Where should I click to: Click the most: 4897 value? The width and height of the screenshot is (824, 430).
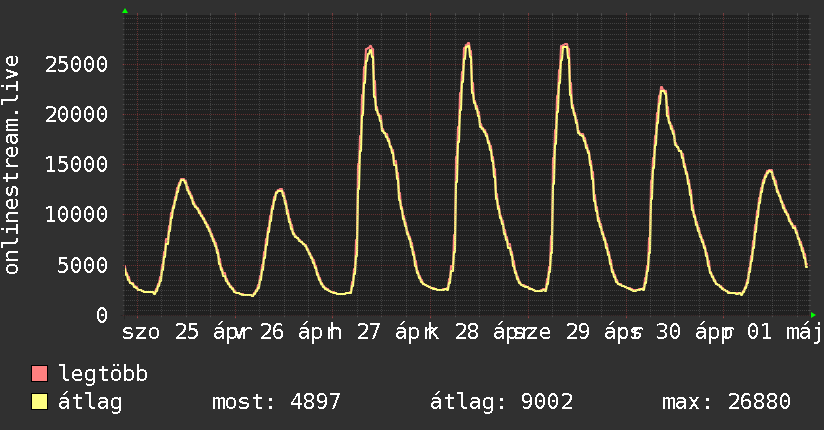(276, 402)
